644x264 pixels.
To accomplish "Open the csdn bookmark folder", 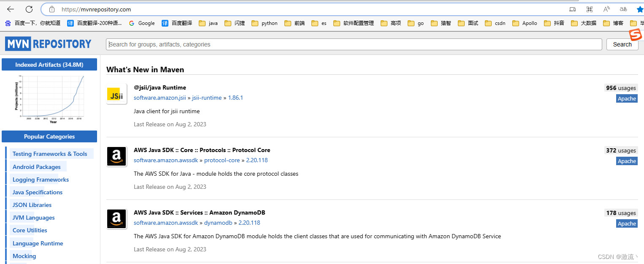I will tap(495, 23).
